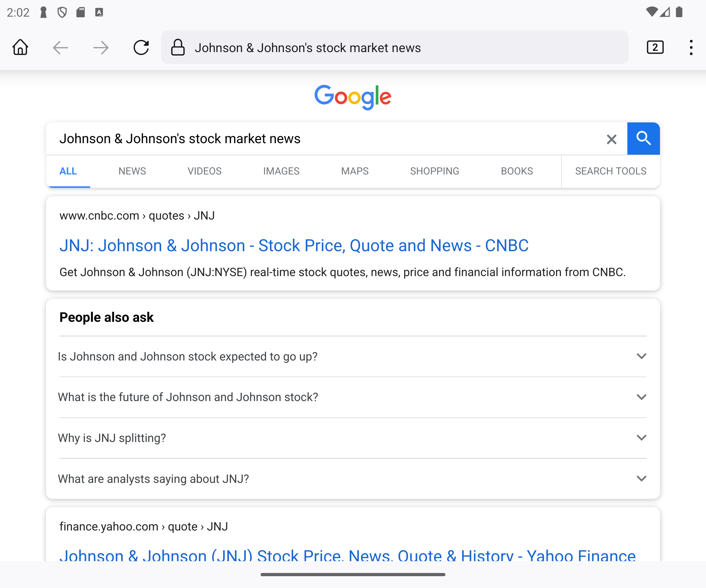Tap the 2:02 clock in status bar
This screenshot has height=588, width=706.
coord(18,13)
